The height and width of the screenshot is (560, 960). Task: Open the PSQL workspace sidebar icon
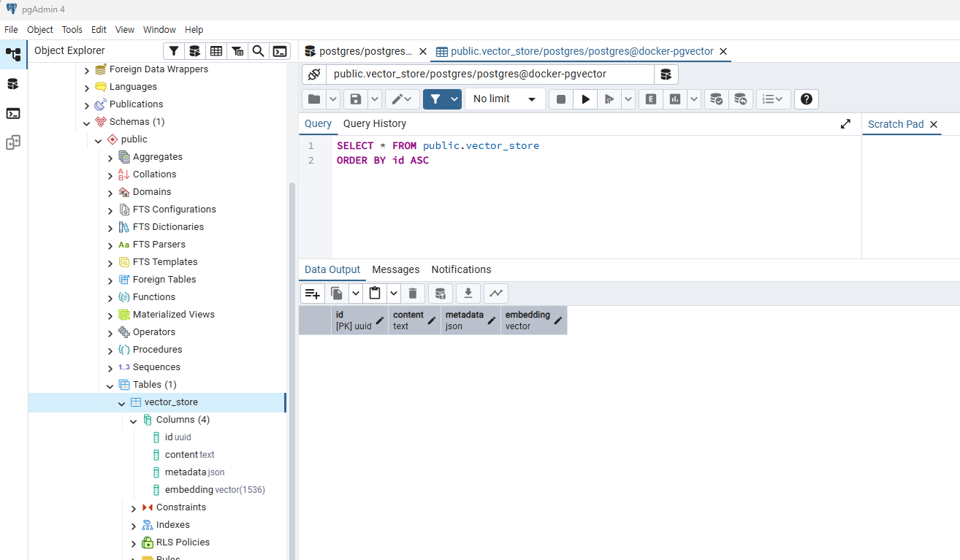tap(13, 113)
